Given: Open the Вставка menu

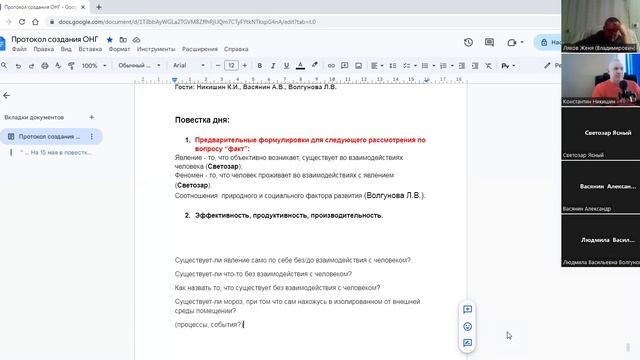Looking at the screenshot, I should click(90, 49).
